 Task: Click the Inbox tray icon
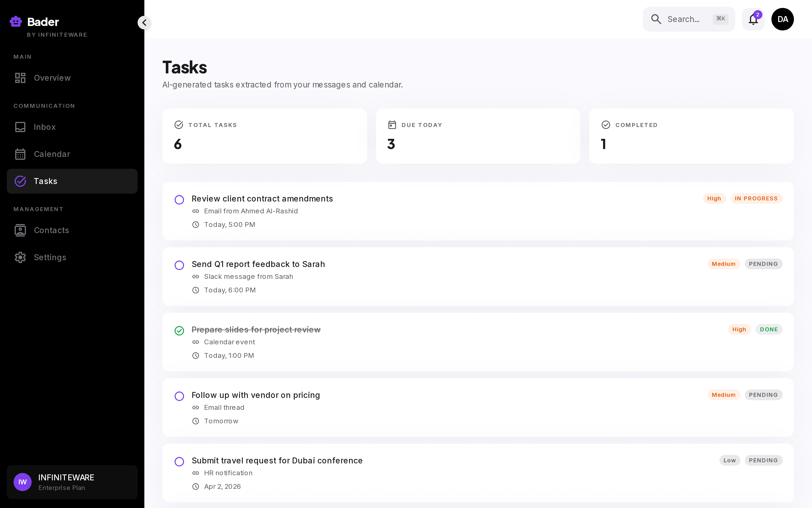click(20, 127)
